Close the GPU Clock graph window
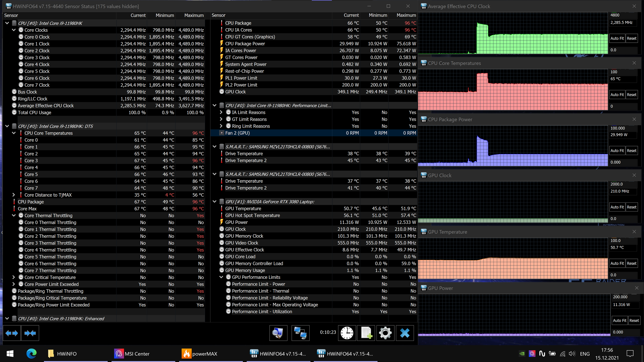 coord(634,175)
